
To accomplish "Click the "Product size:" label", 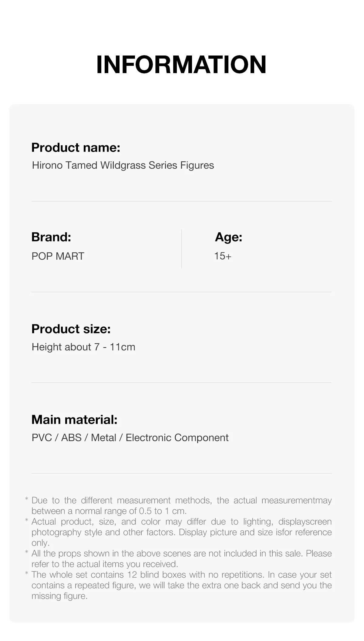I will [x=71, y=329].
